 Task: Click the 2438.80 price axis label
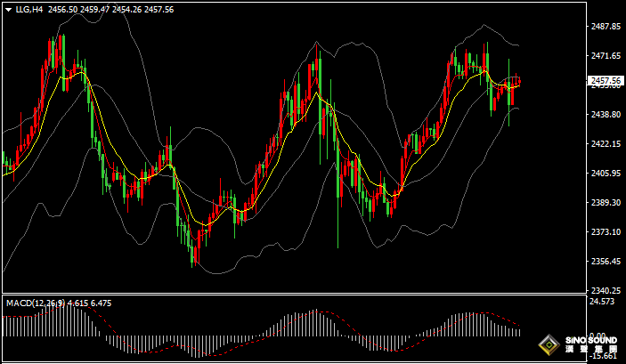[x=605, y=115]
